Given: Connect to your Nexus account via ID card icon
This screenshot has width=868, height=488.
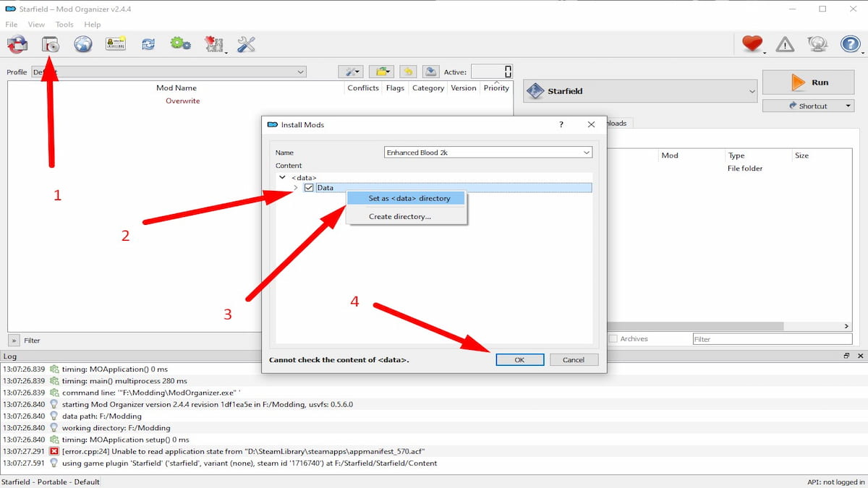Looking at the screenshot, I should coord(116,44).
